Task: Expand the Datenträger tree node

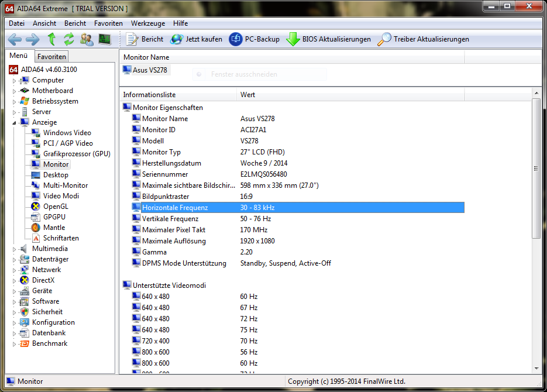Action: 14,260
